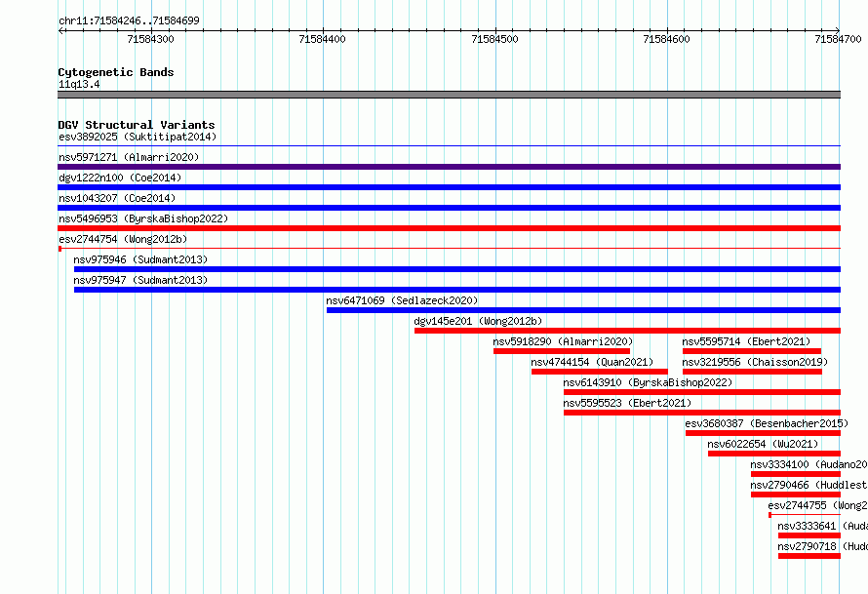Click the blue bar under nsv975947
Image resolution: width=868 pixels, height=594 pixels.
[457, 290]
